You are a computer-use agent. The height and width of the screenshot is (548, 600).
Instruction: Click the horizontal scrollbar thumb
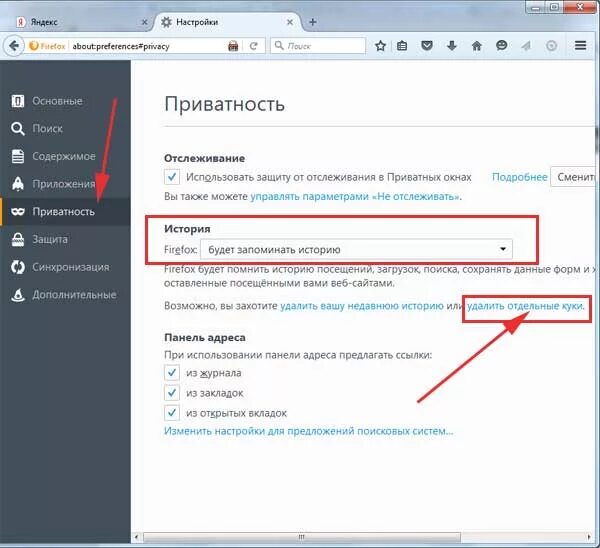[302, 537]
